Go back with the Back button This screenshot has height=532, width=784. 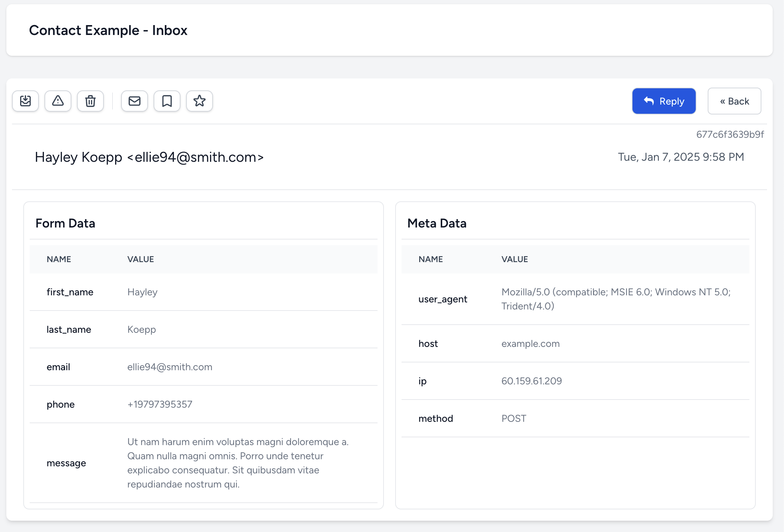coord(735,101)
